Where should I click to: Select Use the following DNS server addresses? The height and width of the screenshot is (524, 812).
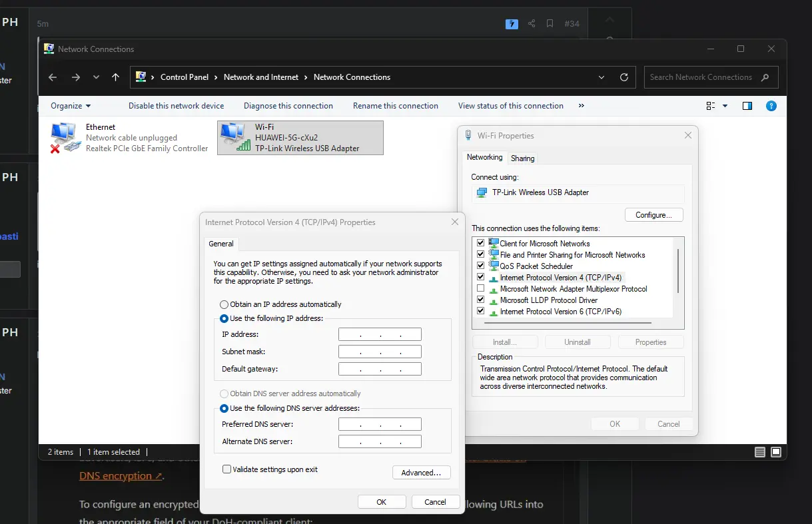coord(224,409)
